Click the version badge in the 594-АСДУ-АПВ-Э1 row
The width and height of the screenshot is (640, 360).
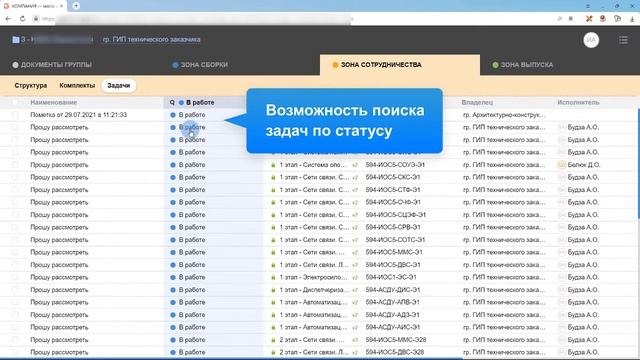[355, 302]
